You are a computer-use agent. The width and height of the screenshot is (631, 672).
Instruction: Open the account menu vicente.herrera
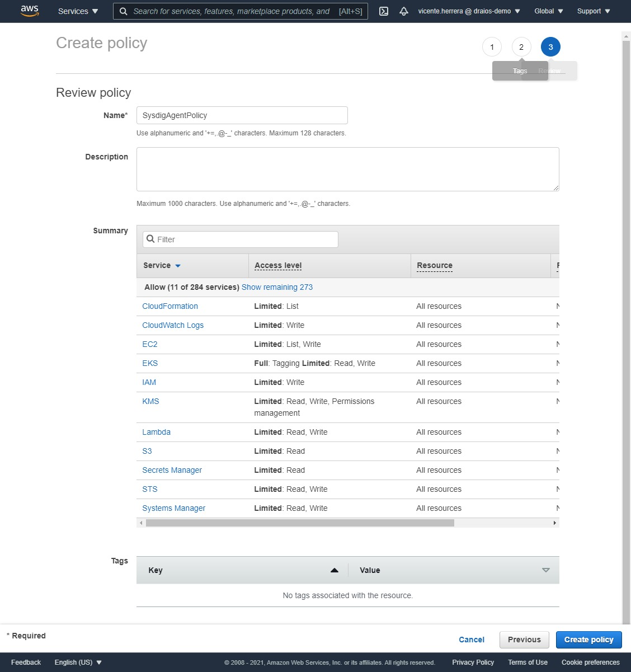[x=469, y=11]
